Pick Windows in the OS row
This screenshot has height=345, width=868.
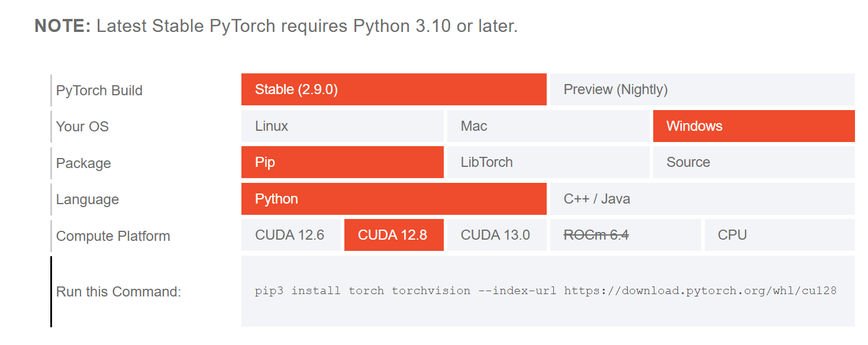tap(753, 125)
